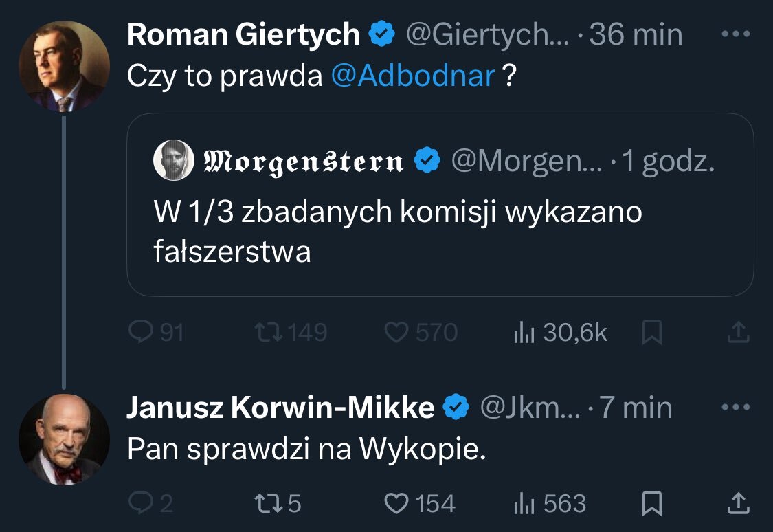Screen dimensions: 773x532
Task: Bookmark Roman Giertych's tweet
Action: pos(651,333)
